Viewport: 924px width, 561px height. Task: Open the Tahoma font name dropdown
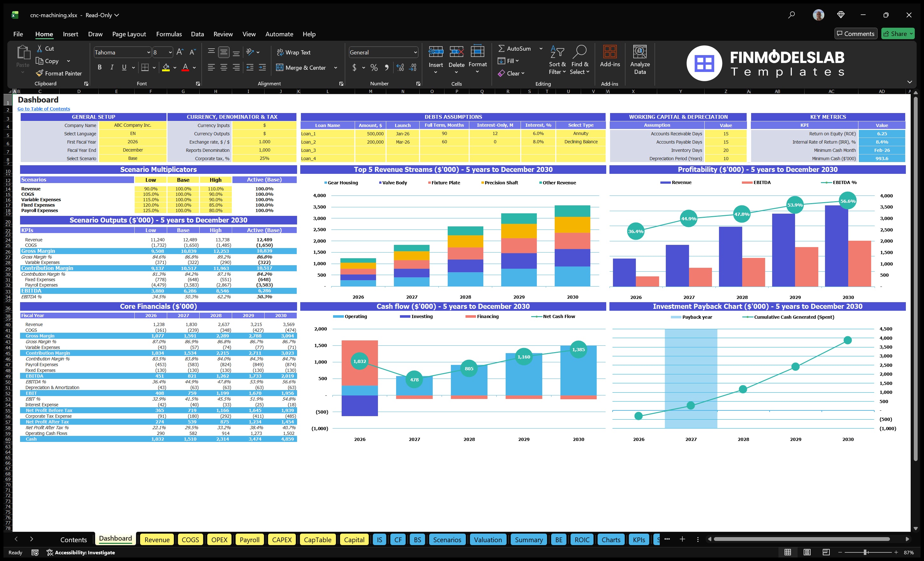click(148, 53)
